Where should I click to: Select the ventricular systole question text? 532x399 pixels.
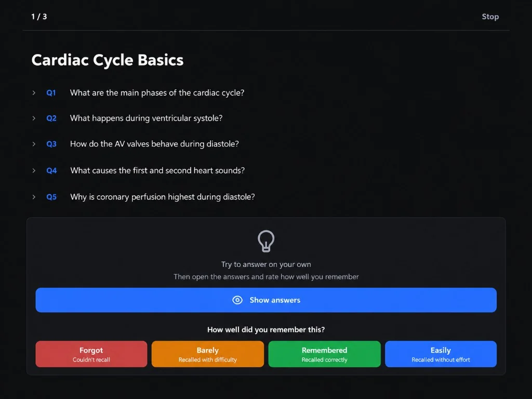coord(146,118)
